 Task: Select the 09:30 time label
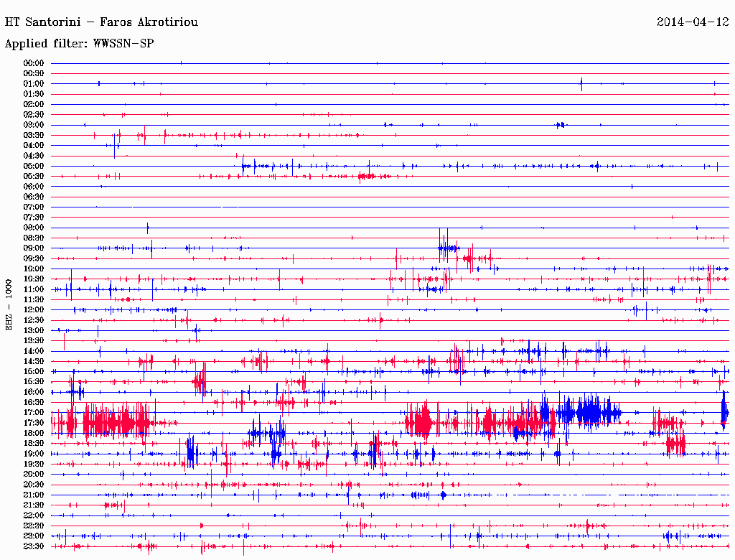[34, 258]
